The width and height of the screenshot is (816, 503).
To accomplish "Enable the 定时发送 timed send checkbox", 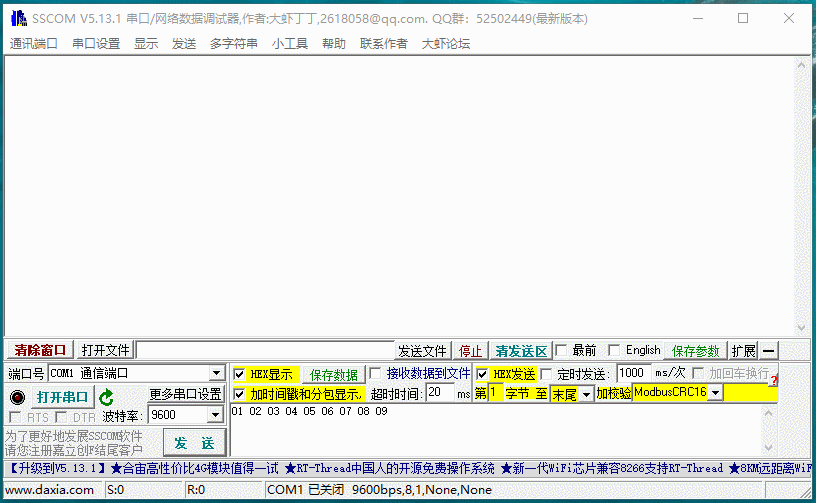I will [x=546, y=374].
